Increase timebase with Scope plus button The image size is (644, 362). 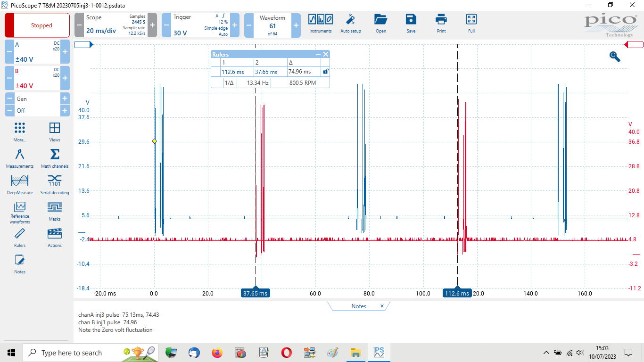tap(152, 25)
